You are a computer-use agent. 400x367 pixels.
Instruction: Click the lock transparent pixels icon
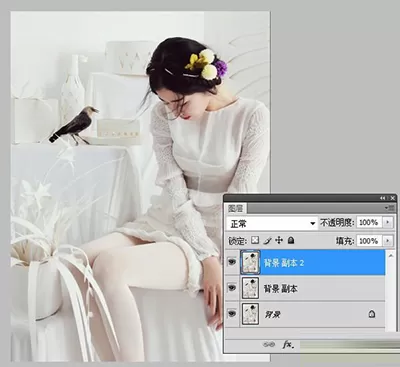coord(255,240)
